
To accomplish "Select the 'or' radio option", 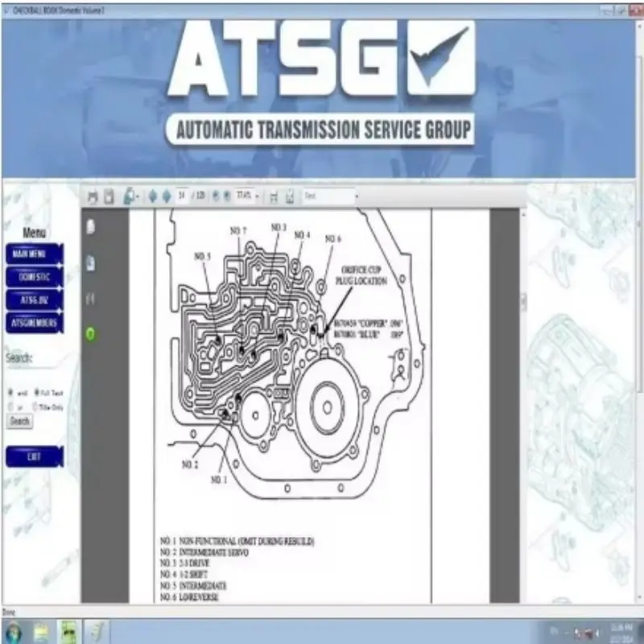I will pos(10,407).
